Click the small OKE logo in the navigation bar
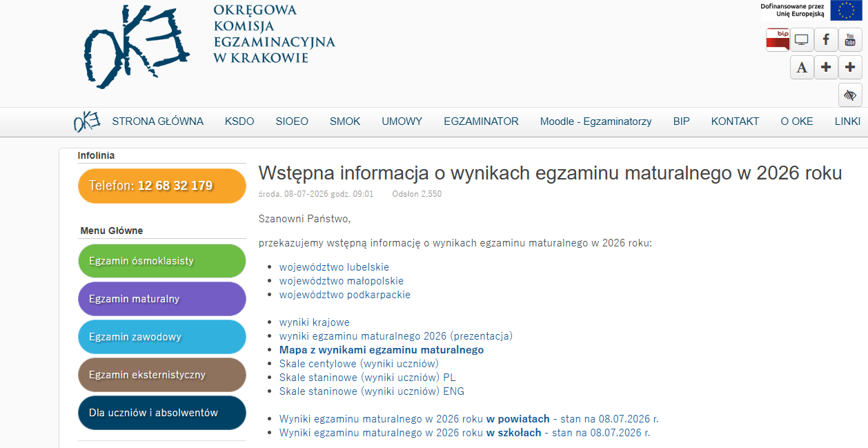 point(87,121)
